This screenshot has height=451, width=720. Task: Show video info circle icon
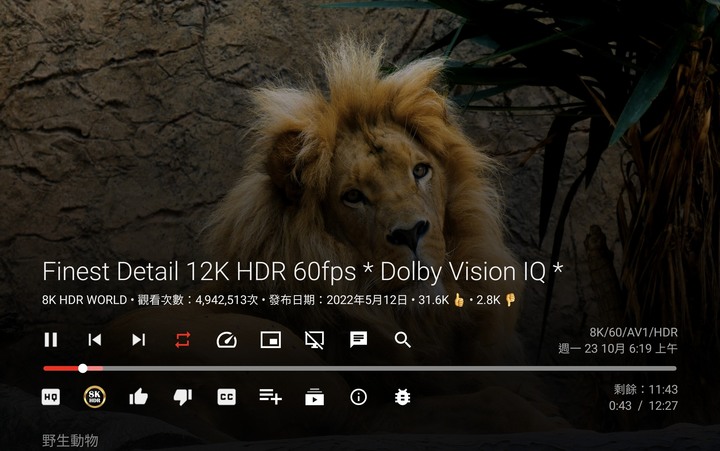[358, 397]
